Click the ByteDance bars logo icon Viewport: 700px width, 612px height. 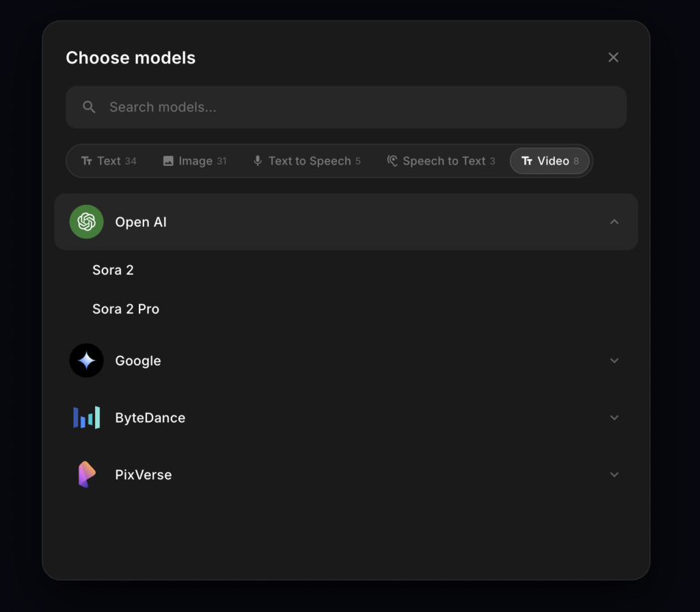87,417
